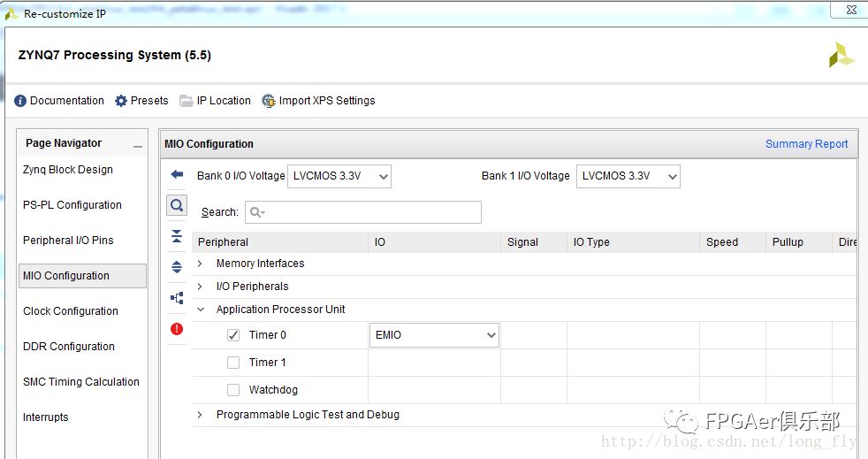Expand the Memory Interfaces row

[x=200, y=264]
